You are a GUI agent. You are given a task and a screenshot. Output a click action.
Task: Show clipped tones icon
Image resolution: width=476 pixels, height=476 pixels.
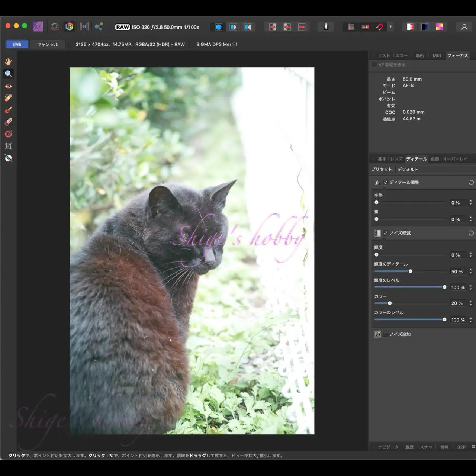point(439,27)
